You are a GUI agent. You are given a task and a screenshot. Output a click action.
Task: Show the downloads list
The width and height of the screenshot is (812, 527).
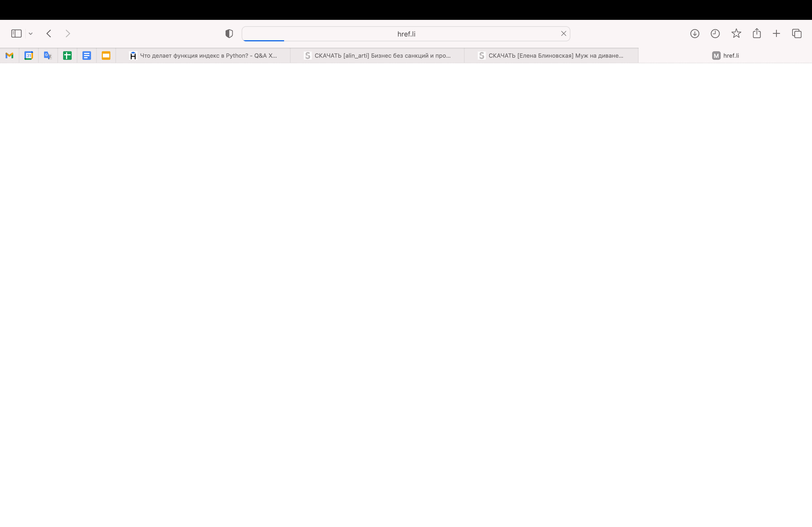[695, 33]
